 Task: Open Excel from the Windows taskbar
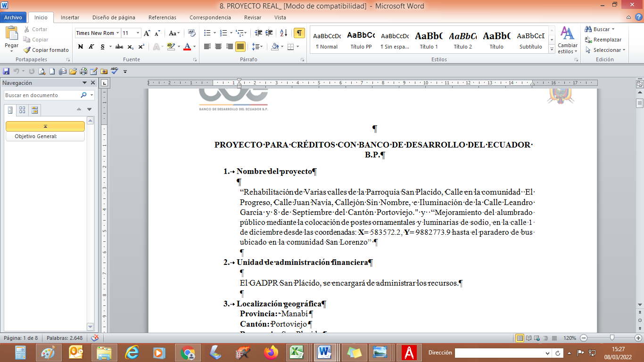pos(296,352)
